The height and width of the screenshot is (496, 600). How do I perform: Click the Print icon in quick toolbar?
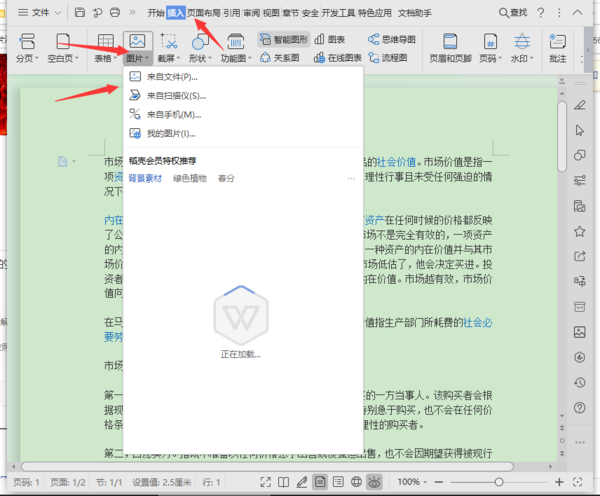tap(115, 13)
